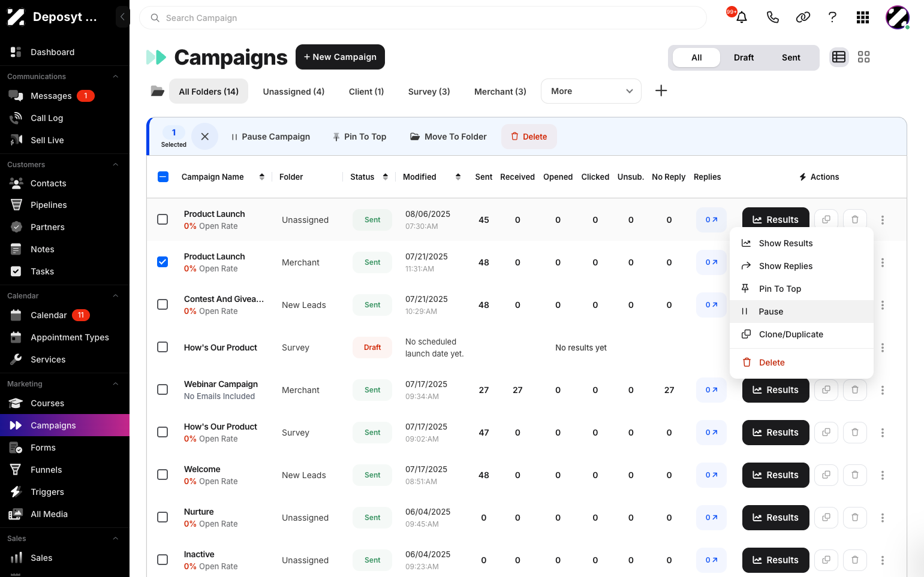The height and width of the screenshot is (577, 924).
Task: Switch to the Draft filter tab
Action: tap(744, 58)
